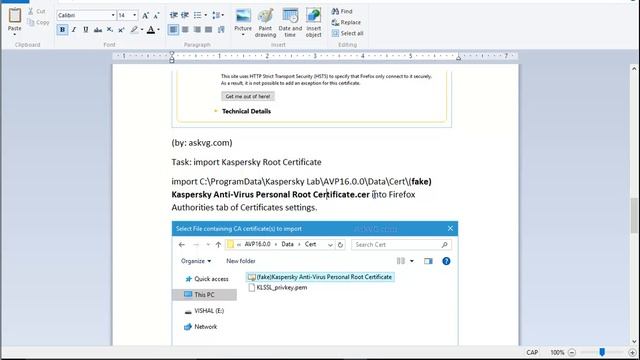Image resolution: width=640 pixels, height=360 pixels.
Task: Click the right indent marker on the ruler
Action: point(458,58)
